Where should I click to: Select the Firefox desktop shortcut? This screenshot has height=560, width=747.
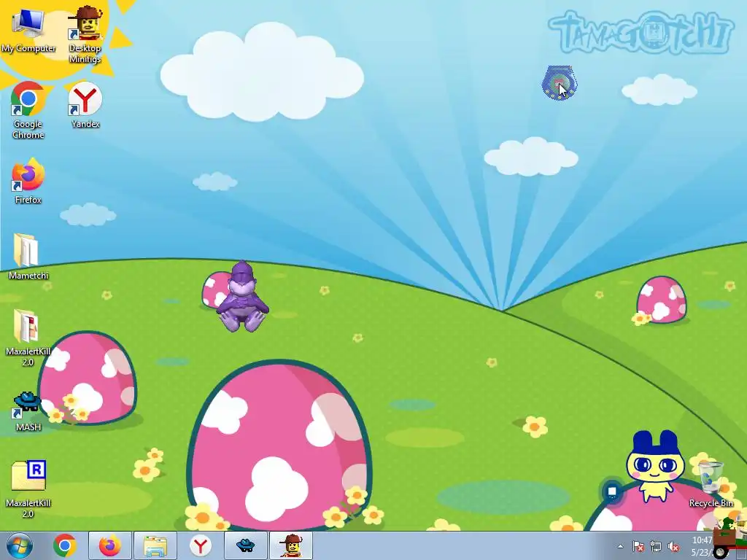pyautogui.click(x=28, y=181)
